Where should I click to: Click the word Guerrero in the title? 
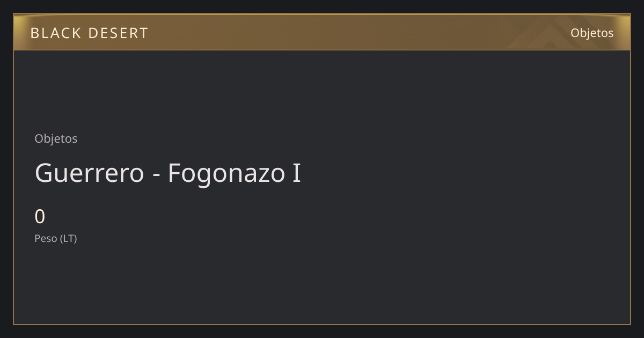(x=90, y=173)
